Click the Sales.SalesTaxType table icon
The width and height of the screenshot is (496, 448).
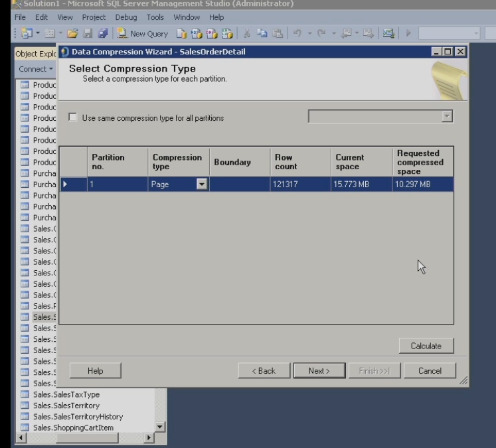click(25, 394)
